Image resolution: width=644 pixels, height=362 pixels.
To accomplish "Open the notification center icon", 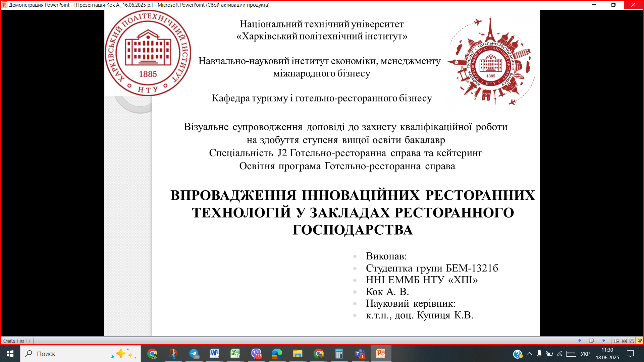I will [630, 354].
